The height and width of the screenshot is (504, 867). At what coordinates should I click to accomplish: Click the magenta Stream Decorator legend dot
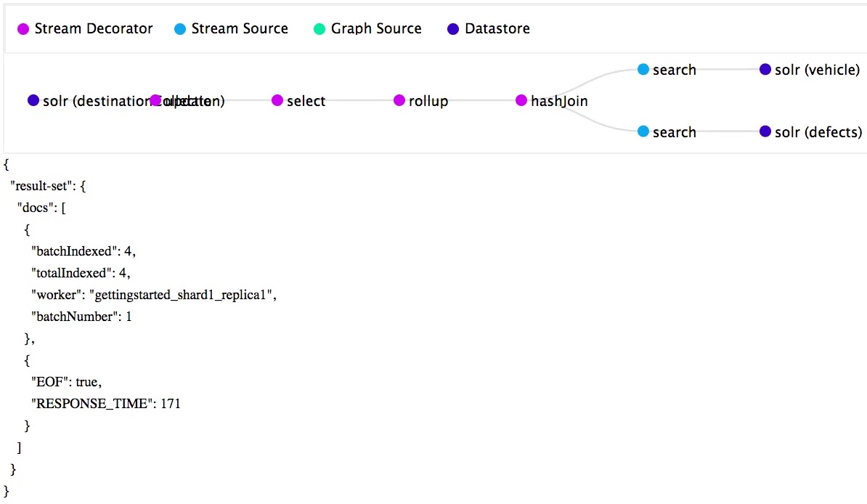tap(23, 29)
